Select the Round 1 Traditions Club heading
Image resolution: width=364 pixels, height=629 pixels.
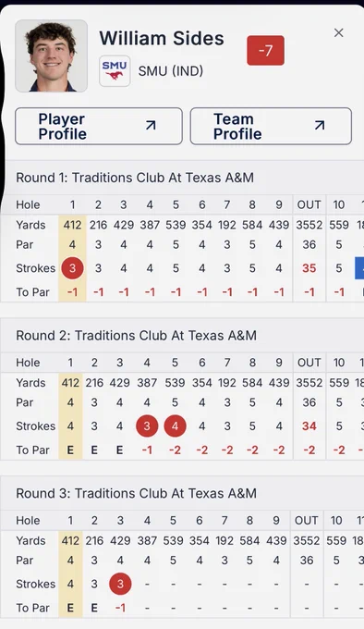tap(135, 178)
